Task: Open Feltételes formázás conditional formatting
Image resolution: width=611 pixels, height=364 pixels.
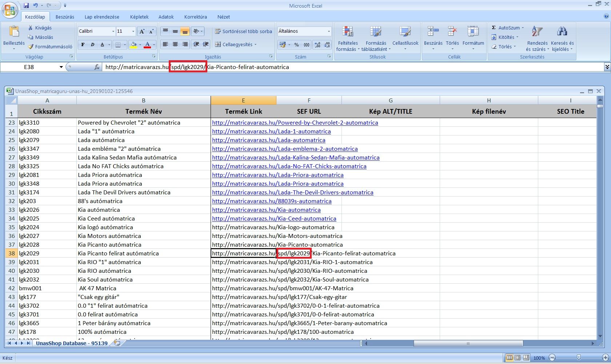Action: coord(348,39)
